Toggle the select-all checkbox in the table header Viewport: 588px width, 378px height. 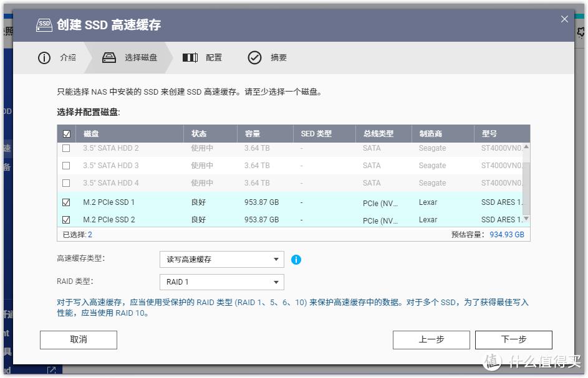tap(65, 133)
